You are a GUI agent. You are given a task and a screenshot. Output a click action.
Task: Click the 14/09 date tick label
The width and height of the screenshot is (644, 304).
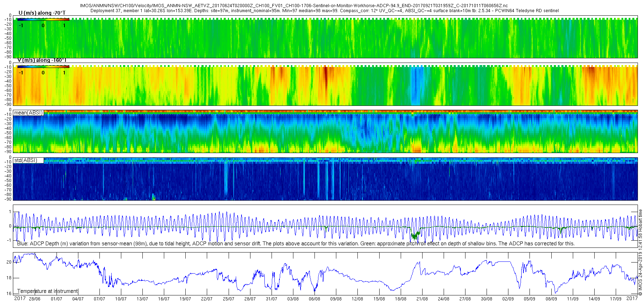coord(594,299)
